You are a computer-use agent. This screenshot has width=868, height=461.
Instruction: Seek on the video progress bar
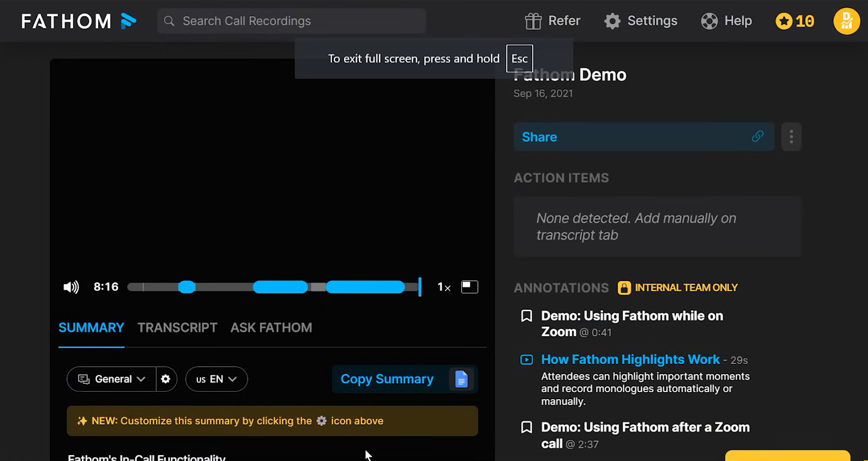pos(274,287)
